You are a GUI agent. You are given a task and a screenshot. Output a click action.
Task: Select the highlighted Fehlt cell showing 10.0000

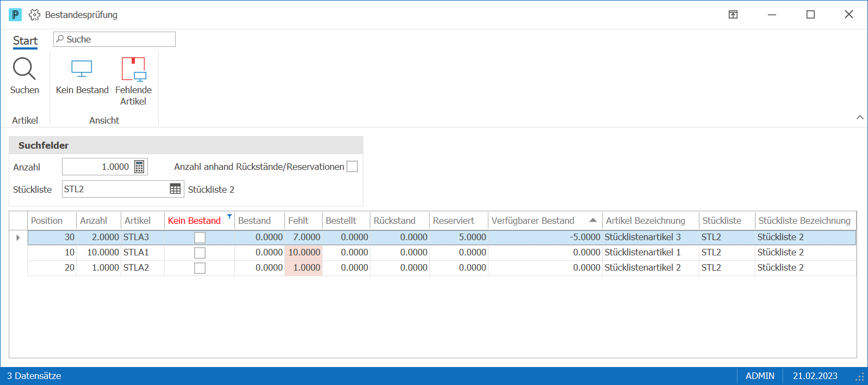coord(303,253)
